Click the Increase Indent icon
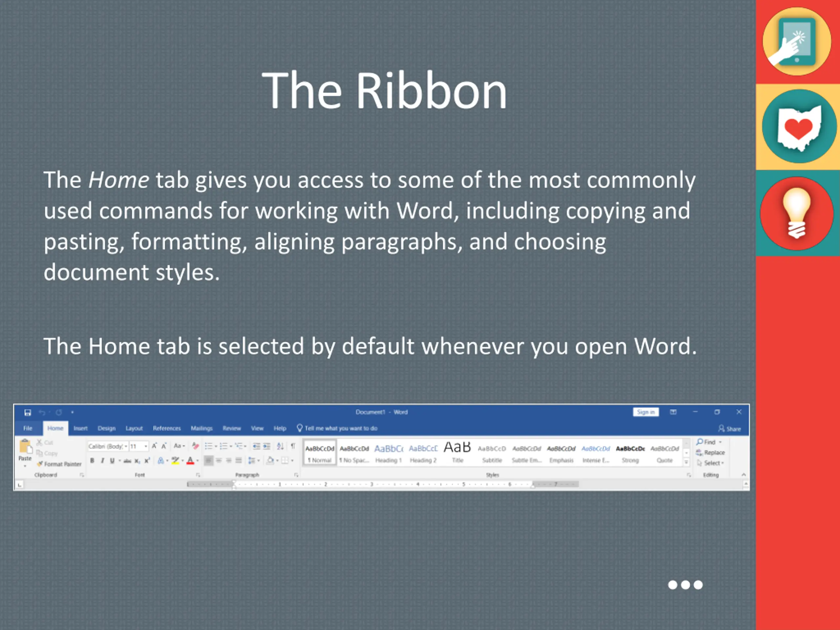This screenshot has height=630, width=840. pyautogui.click(x=267, y=446)
